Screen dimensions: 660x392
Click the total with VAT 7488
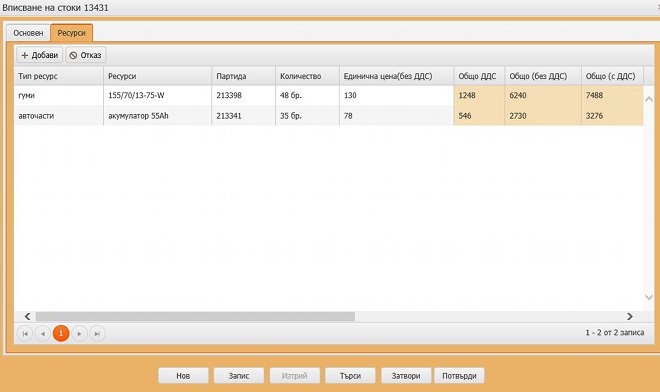(x=612, y=96)
